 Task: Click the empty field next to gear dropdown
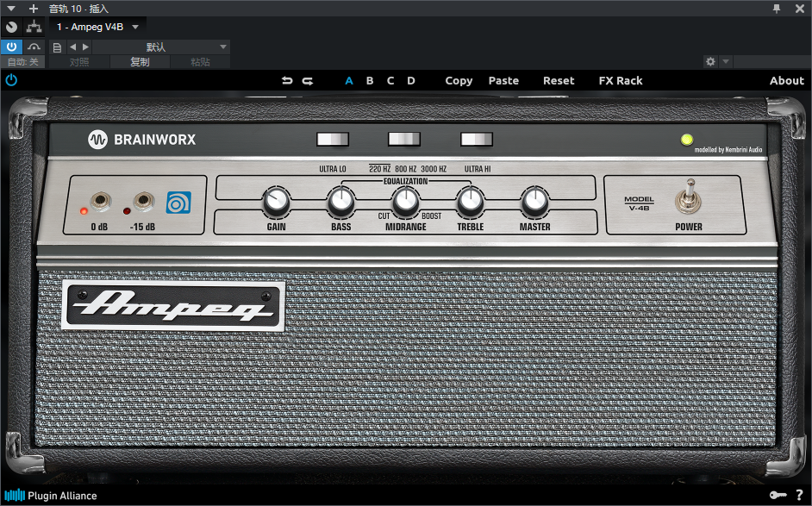point(771,61)
